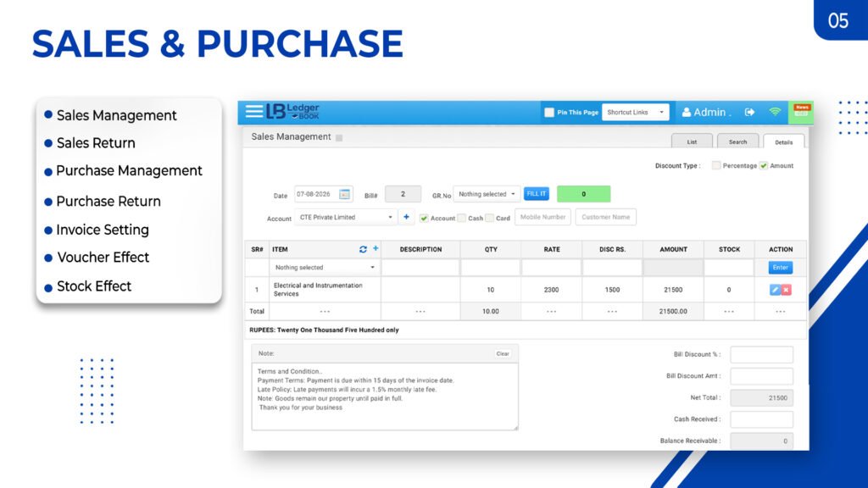Screen dimensions: 868x488
Task: Click the new row RATE field
Action: click(551, 267)
